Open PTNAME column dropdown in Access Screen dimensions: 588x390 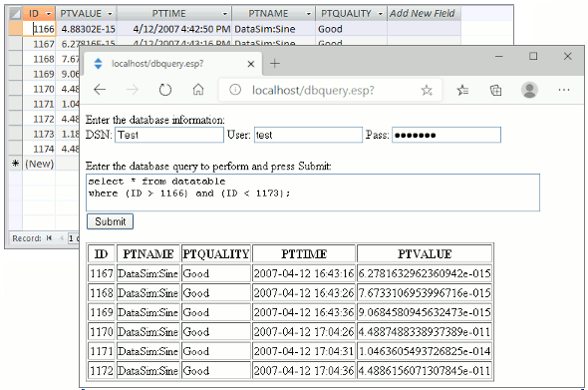(309, 14)
